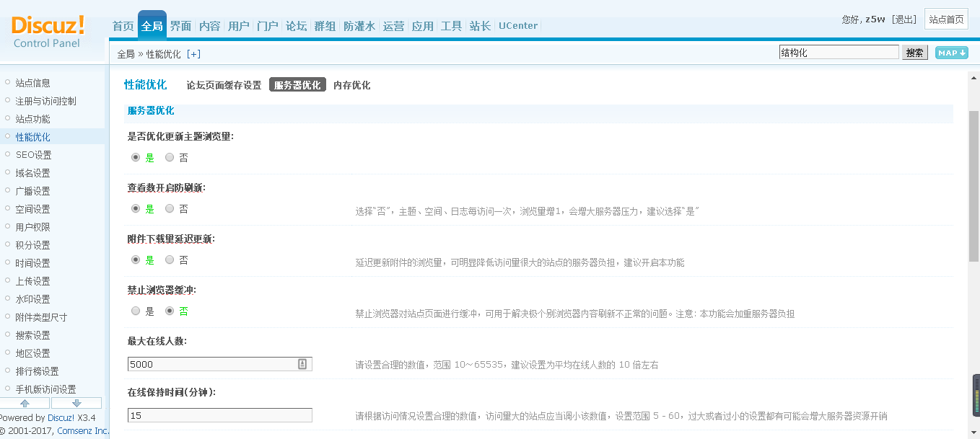980x439 pixels.
Task: Click the contact icon inside 最大在线人数 field
Action: tap(302, 364)
